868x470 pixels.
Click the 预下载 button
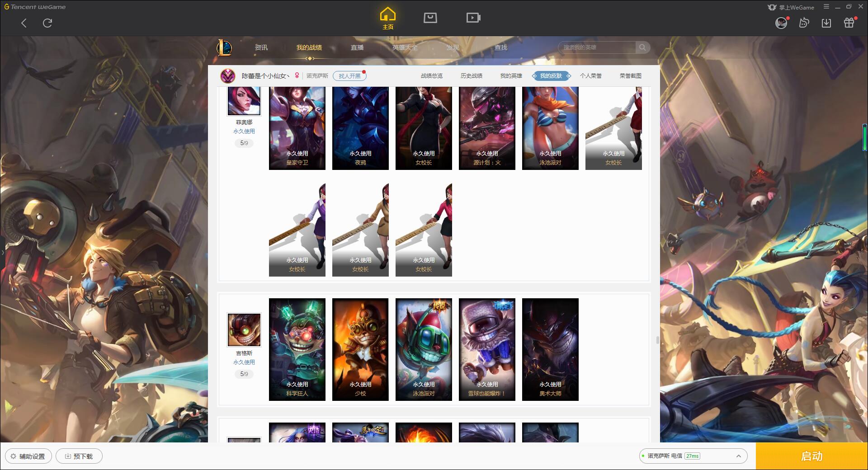[79, 456]
